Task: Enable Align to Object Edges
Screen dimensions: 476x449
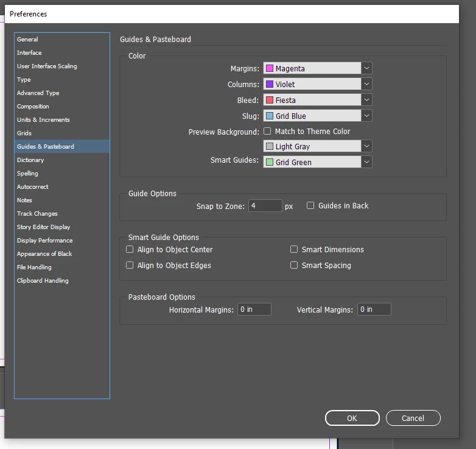Action: pos(130,265)
